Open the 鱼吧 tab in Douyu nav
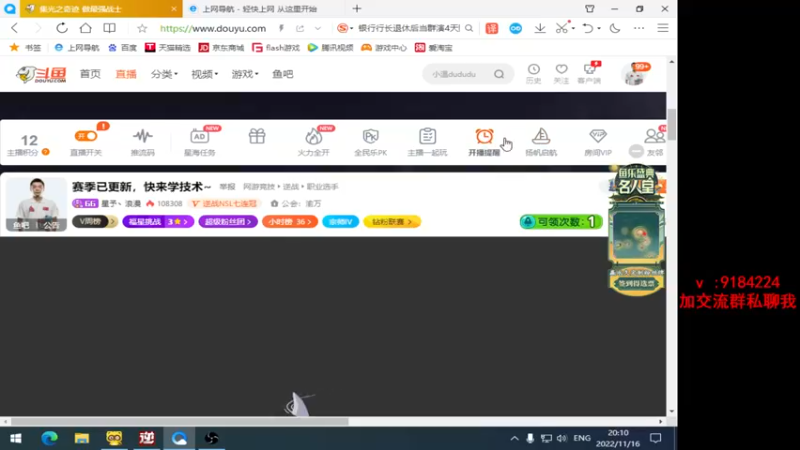The height and width of the screenshot is (450, 800). pyautogui.click(x=283, y=74)
